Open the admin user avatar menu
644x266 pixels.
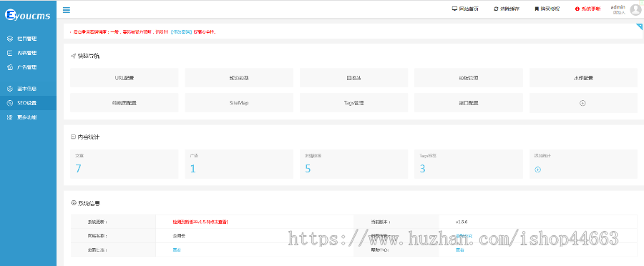click(x=635, y=10)
